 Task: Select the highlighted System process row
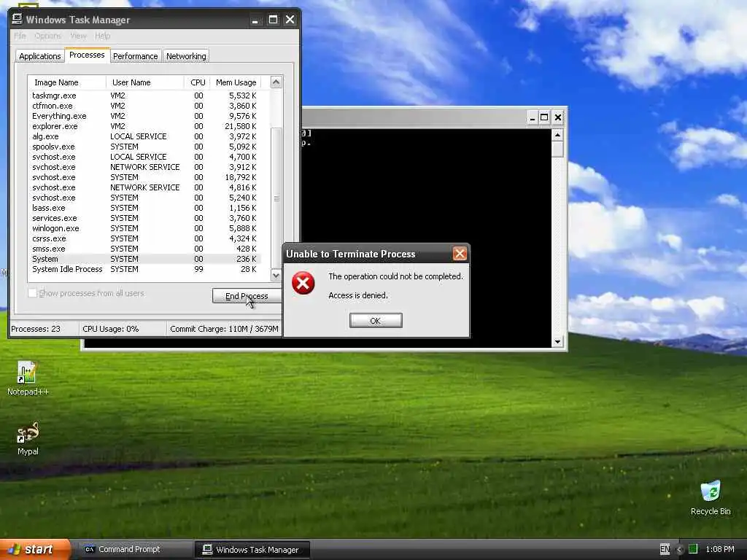(144, 259)
